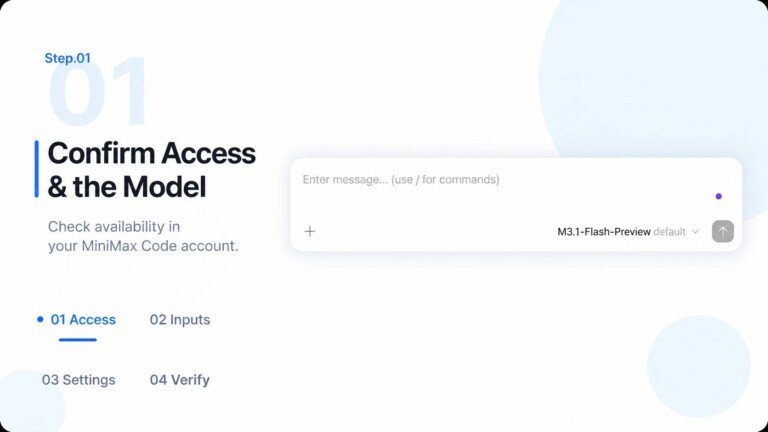Click the blue bullet dot beside 01 Access
This screenshot has width=768, height=432.
pyautogui.click(x=40, y=319)
